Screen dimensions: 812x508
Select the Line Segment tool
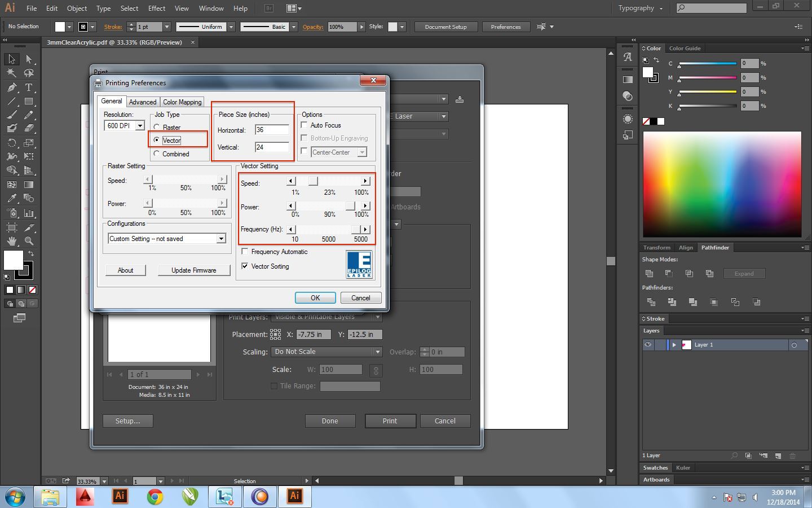pos(11,102)
